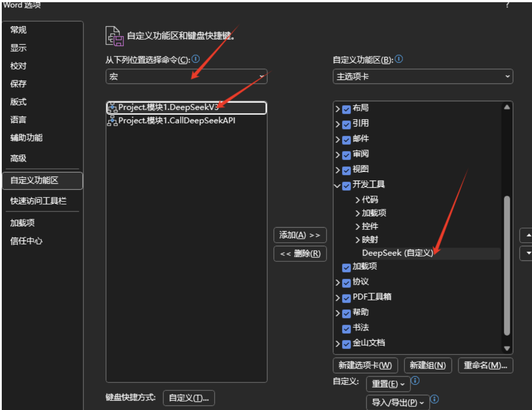Click the 新建组(N) button
Screen dimensions: 532x410
click(428, 365)
